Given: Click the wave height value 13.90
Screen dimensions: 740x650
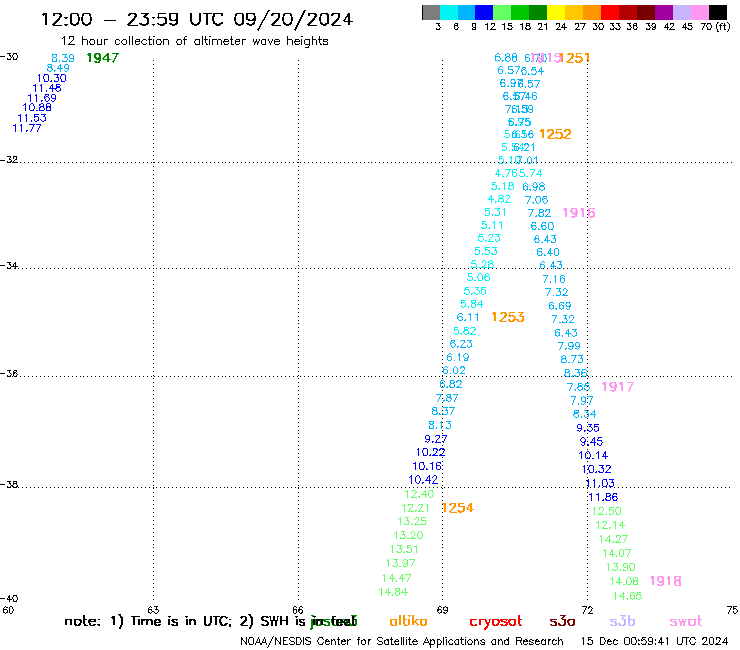Looking at the screenshot, I should tap(621, 567).
